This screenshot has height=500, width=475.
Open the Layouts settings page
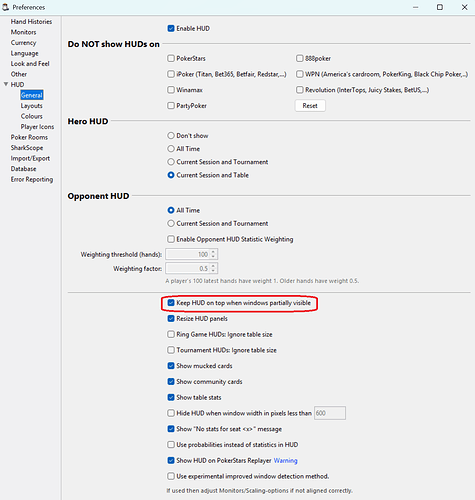31,106
